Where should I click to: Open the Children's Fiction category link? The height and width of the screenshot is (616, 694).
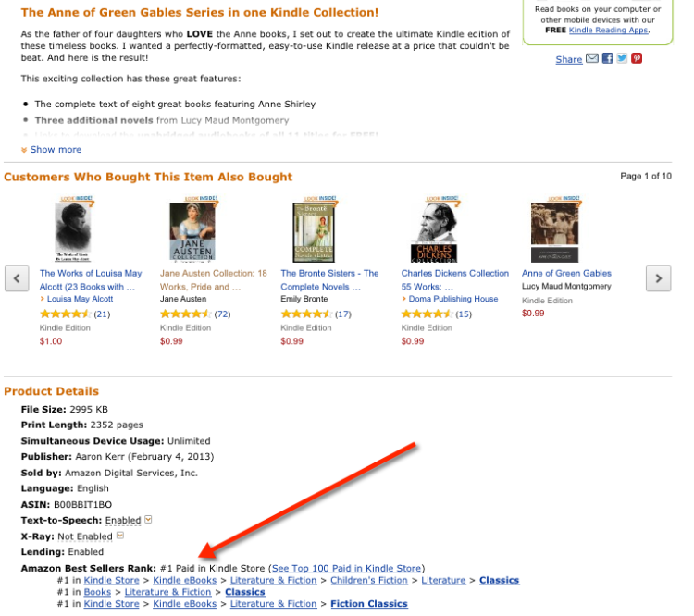click(x=368, y=581)
